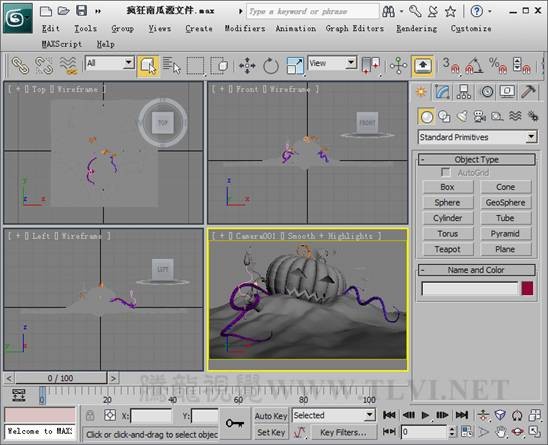
Task: Switch to the Hierarchy panel tab
Action: click(x=464, y=92)
